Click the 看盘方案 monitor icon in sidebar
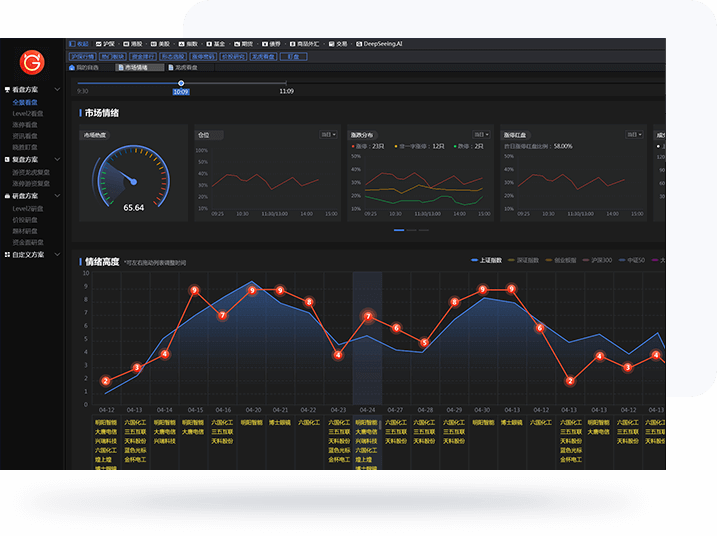The width and height of the screenshot is (717, 536). 7,91
